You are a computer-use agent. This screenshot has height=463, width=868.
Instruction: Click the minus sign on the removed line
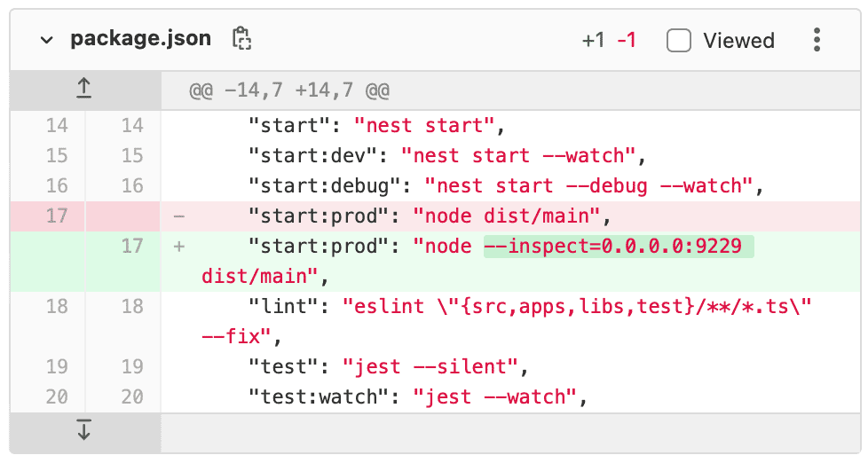[x=179, y=216]
